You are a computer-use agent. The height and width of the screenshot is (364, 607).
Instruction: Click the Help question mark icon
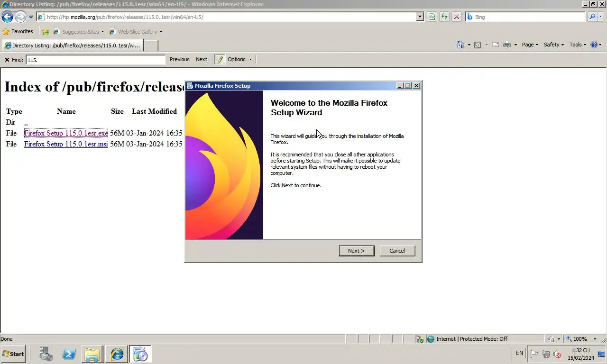pyautogui.click(x=594, y=45)
